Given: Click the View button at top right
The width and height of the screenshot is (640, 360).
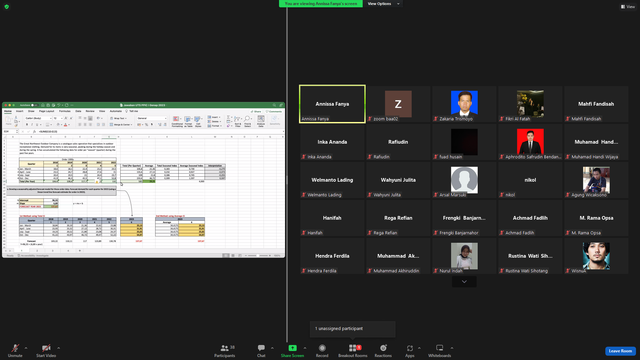Looking at the screenshot, I should click(628, 7).
